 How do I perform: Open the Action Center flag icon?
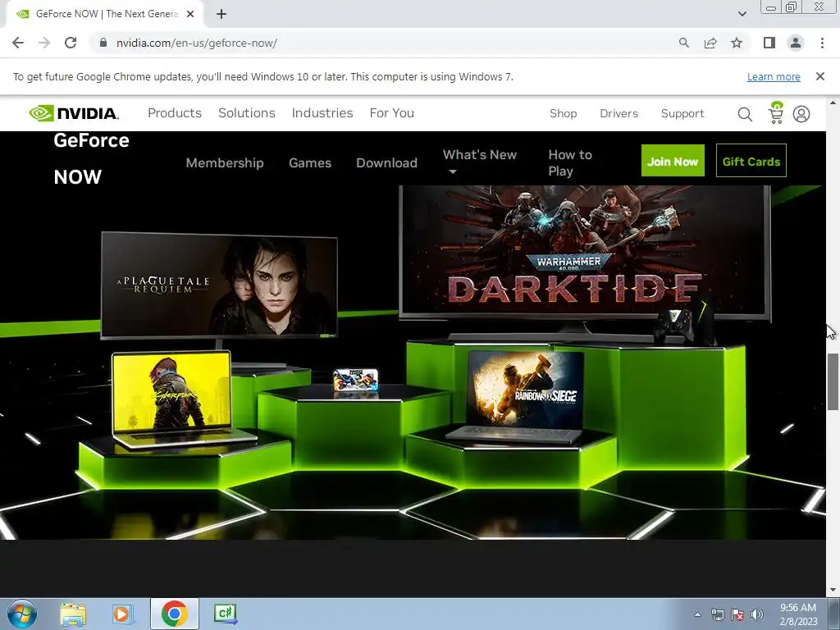tap(737, 615)
